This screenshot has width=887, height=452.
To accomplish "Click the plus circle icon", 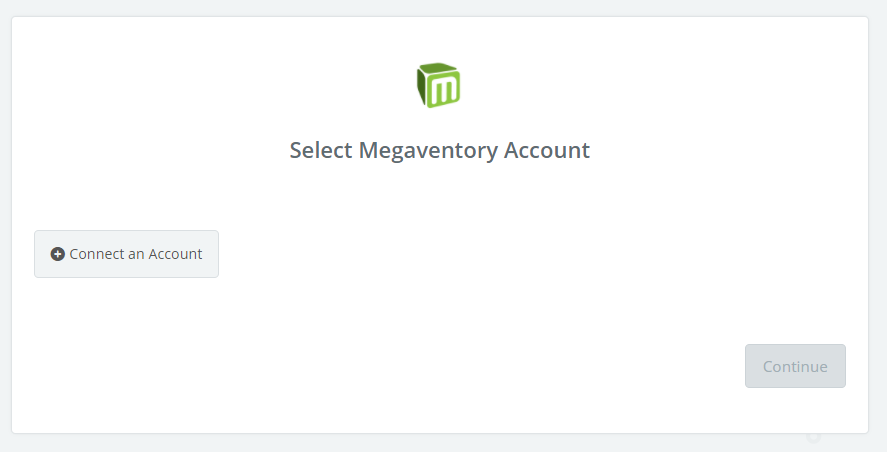I will (57, 254).
